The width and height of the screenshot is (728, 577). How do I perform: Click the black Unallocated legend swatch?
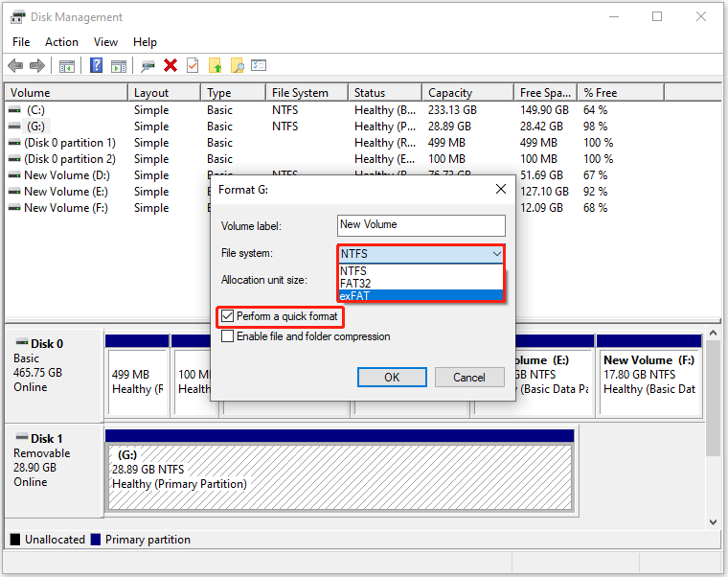[15, 540]
